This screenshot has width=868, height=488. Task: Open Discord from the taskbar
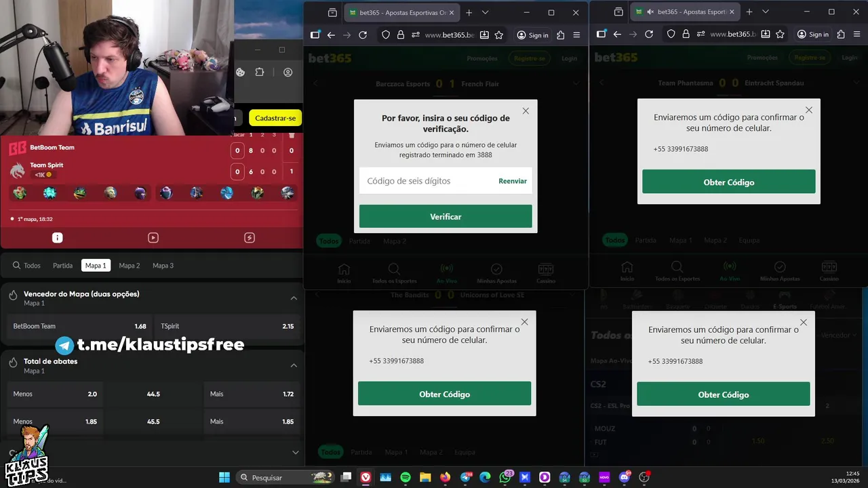coord(624,477)
